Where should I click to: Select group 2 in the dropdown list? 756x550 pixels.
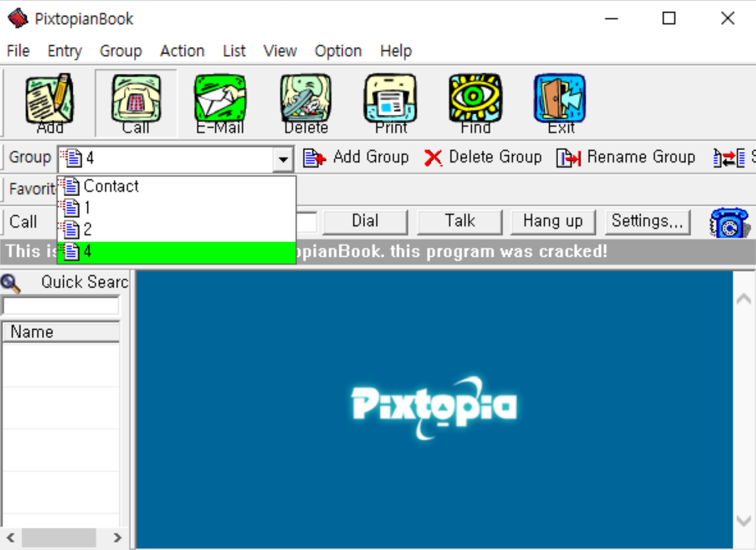[177, 230]
